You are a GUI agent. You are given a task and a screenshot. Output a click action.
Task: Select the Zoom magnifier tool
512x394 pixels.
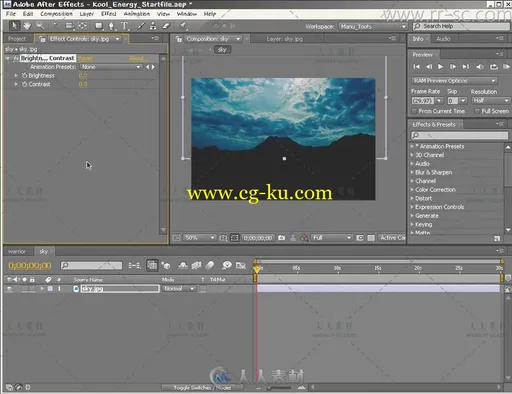pos(40,26)
